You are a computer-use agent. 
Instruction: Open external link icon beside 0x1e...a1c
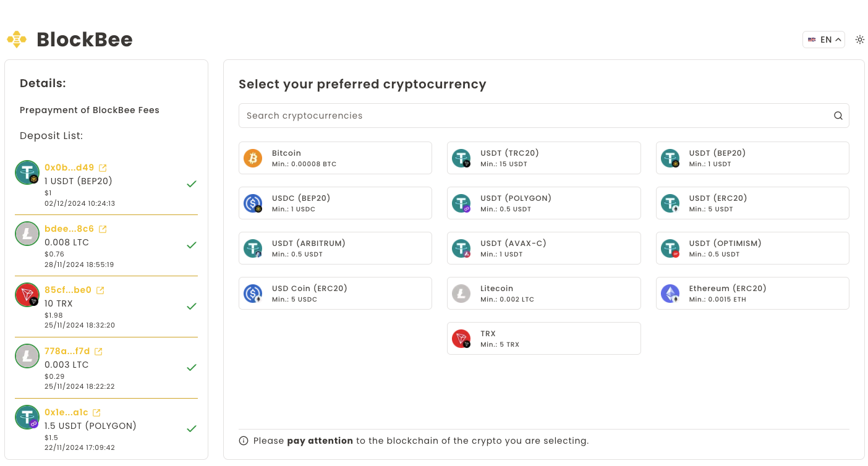coord(96,412)
